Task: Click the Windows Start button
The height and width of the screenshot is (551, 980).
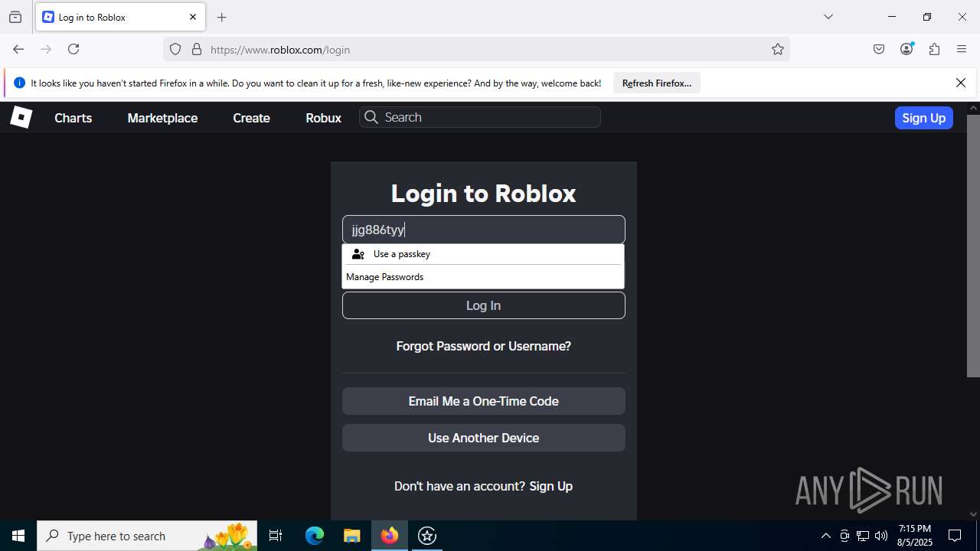Action: point(18,536)
